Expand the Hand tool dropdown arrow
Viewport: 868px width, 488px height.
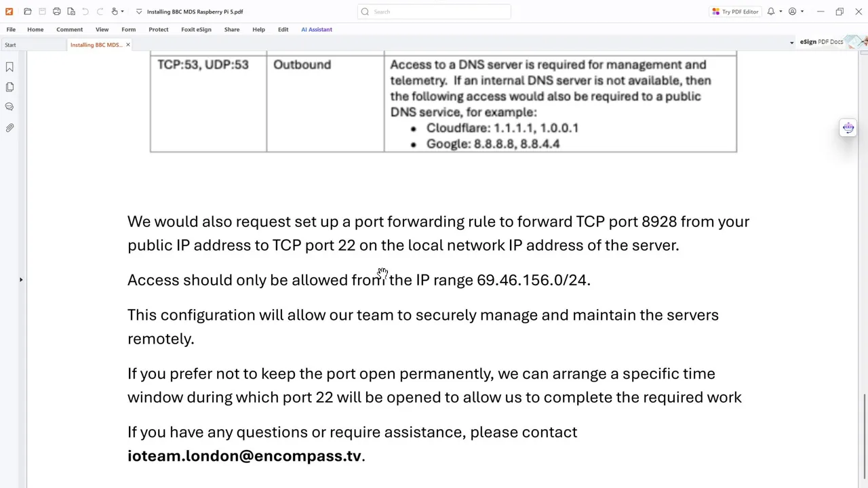(x=122, y=12)
